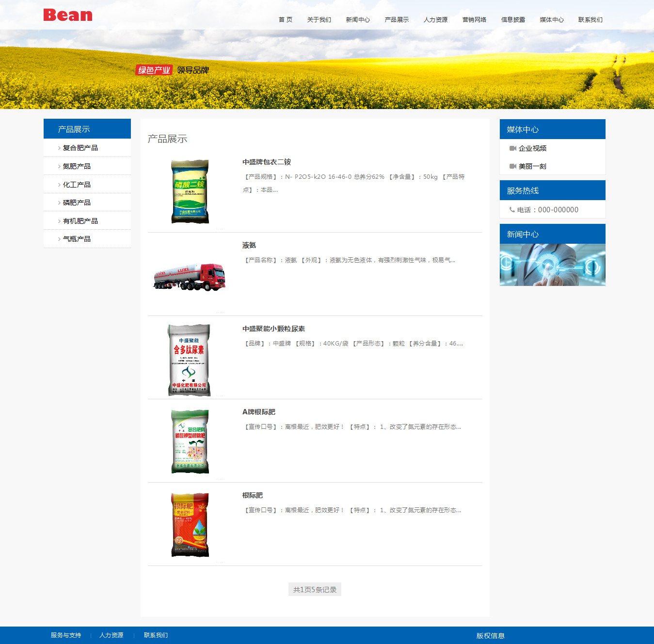Open the A牌根际肥 bag image

click(190, 441)
